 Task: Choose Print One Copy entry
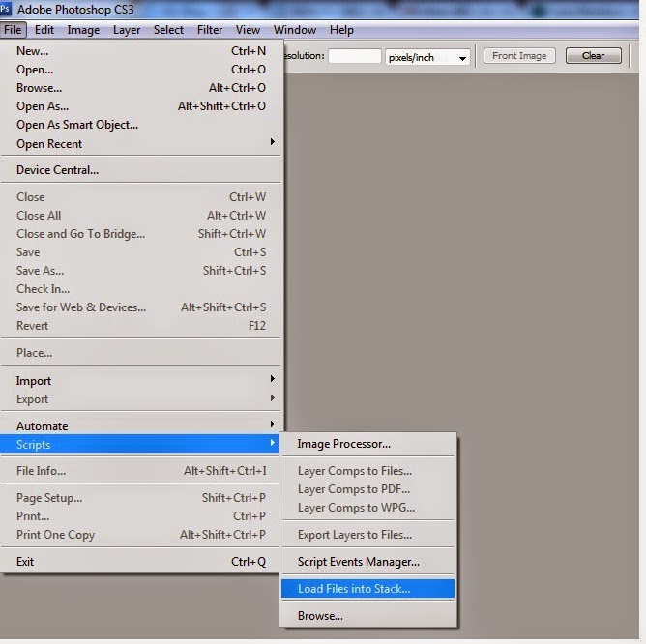(141, 535)
